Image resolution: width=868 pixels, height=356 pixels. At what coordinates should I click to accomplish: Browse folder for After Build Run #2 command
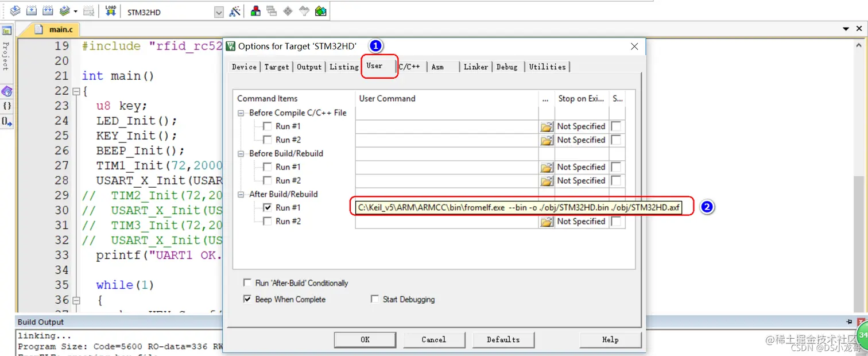[547, 222]
